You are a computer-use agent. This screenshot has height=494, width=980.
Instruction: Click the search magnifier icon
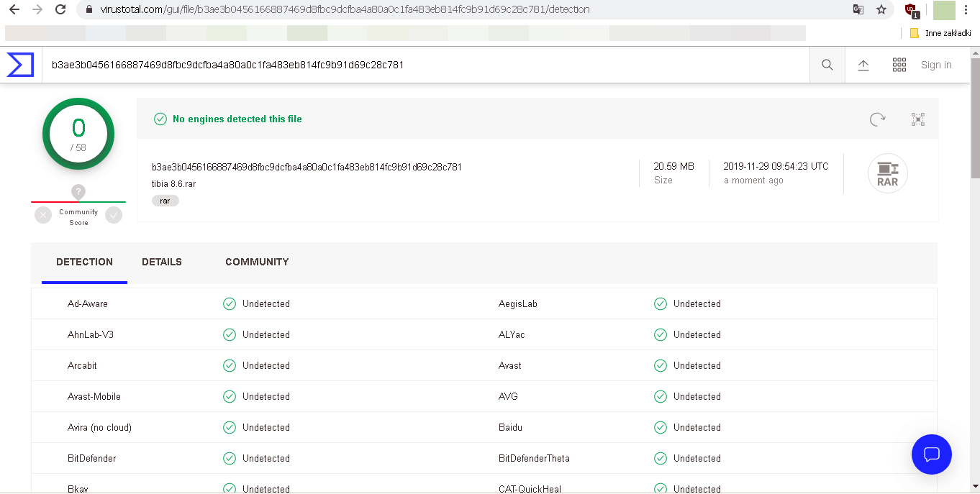(x=827, y=65)
